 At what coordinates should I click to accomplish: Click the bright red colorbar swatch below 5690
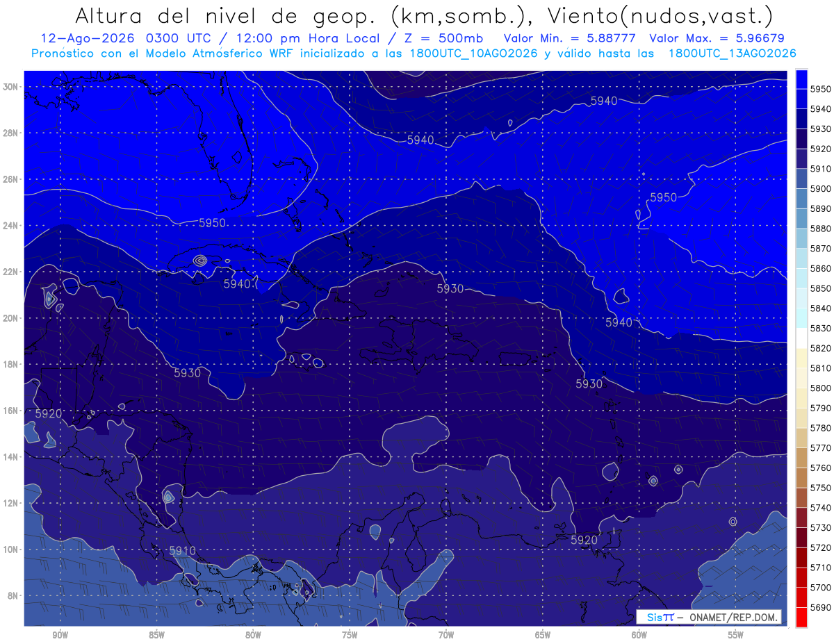click(x=801, y=617)
